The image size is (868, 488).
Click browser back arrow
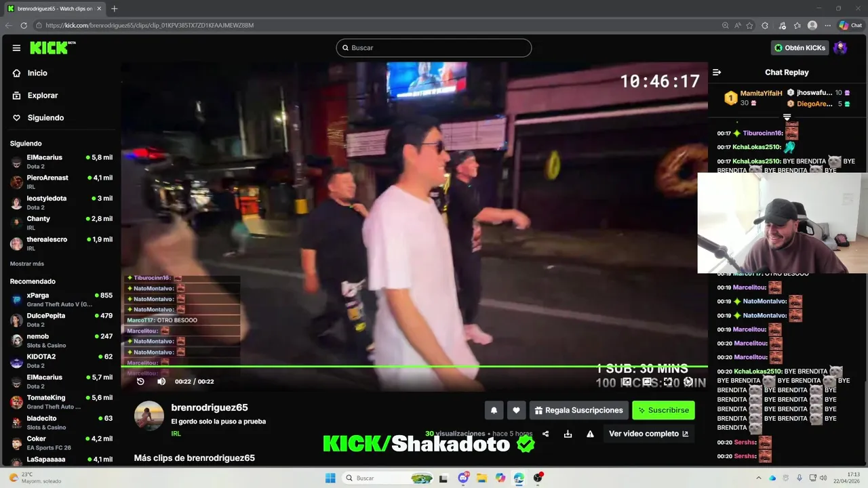click(x=9, y=25)
